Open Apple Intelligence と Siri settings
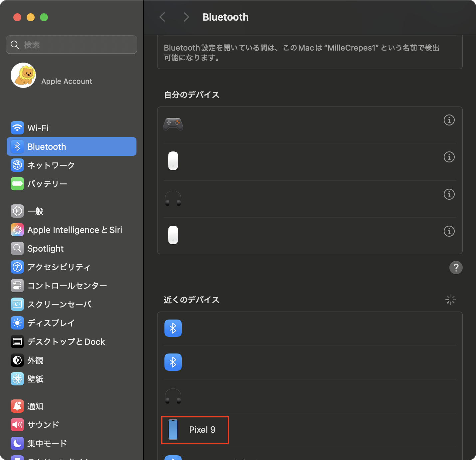This screenshot has width=476, height=460. (x=75, y=230)
